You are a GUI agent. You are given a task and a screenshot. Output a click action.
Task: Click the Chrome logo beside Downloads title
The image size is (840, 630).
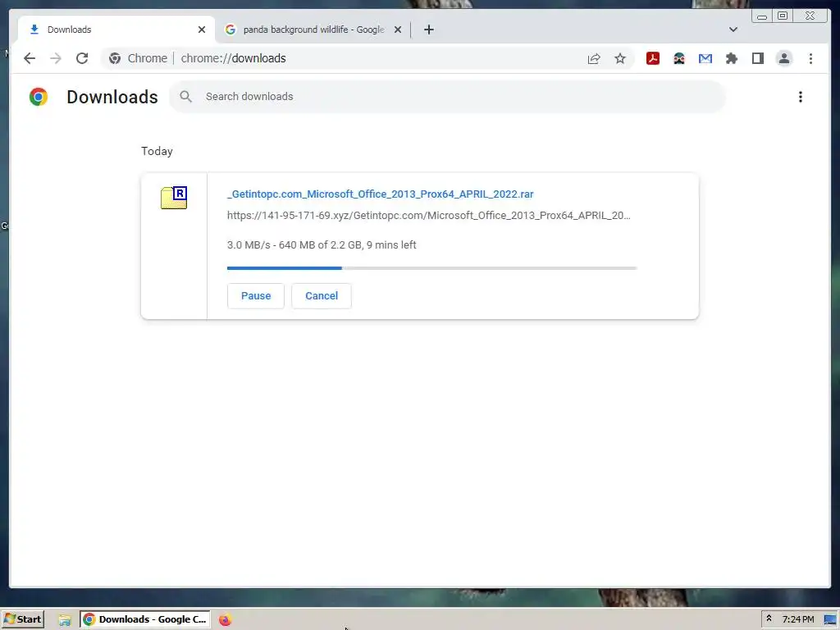(39, 97)
